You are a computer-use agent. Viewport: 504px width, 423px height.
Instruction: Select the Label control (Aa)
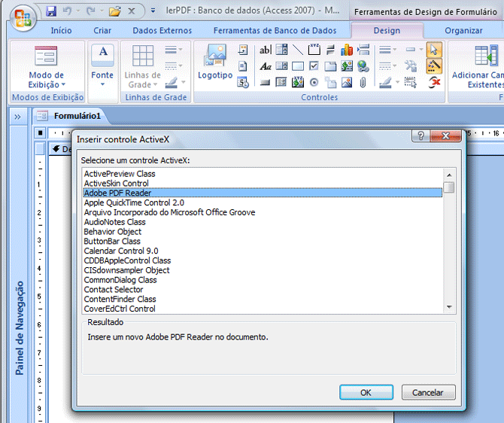click(x=266, y=66)
